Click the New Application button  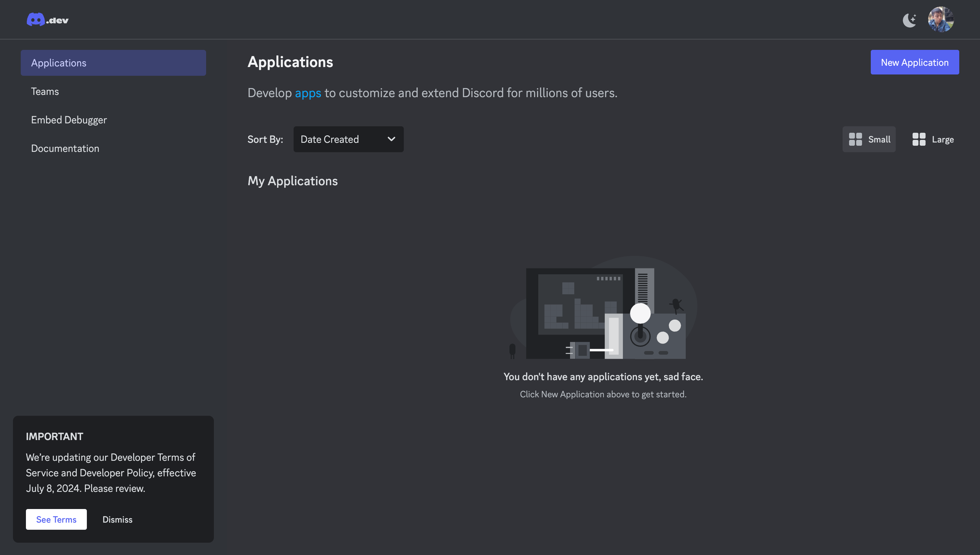tap(915, 62)
